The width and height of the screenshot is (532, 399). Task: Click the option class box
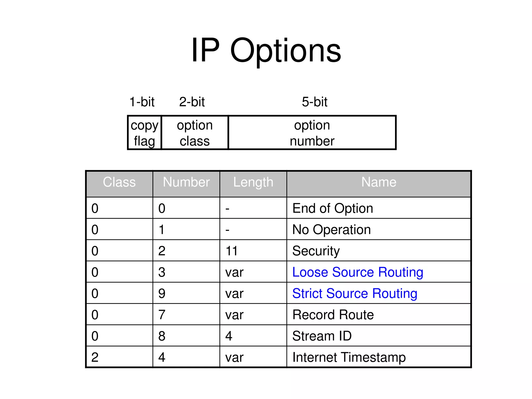coord(195,133)
